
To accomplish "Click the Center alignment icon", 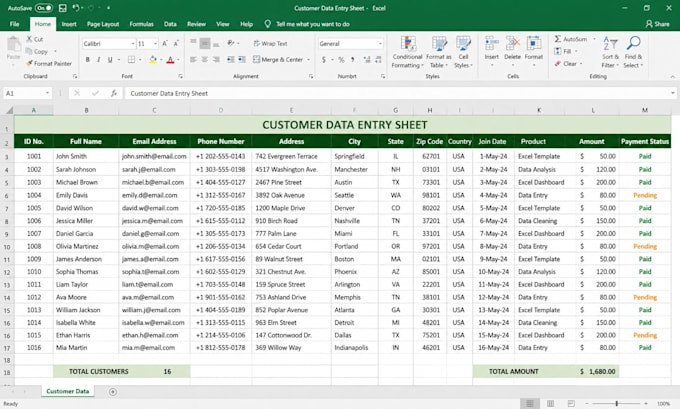I will tap(205, 59).
